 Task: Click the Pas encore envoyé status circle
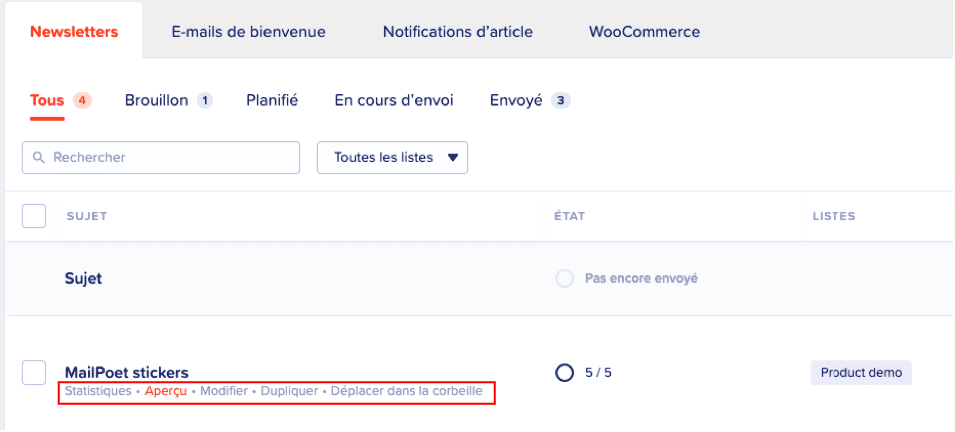[x=564, y=278]
